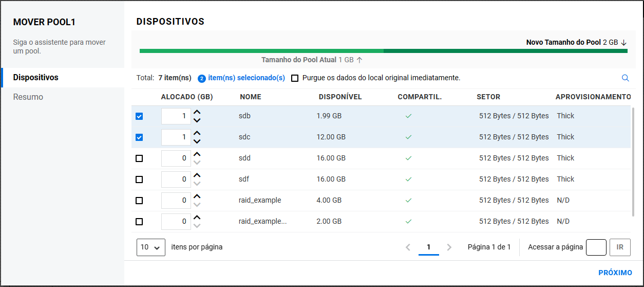Increase allocated GB for sdb
The image size is (644, 287).
197,112
